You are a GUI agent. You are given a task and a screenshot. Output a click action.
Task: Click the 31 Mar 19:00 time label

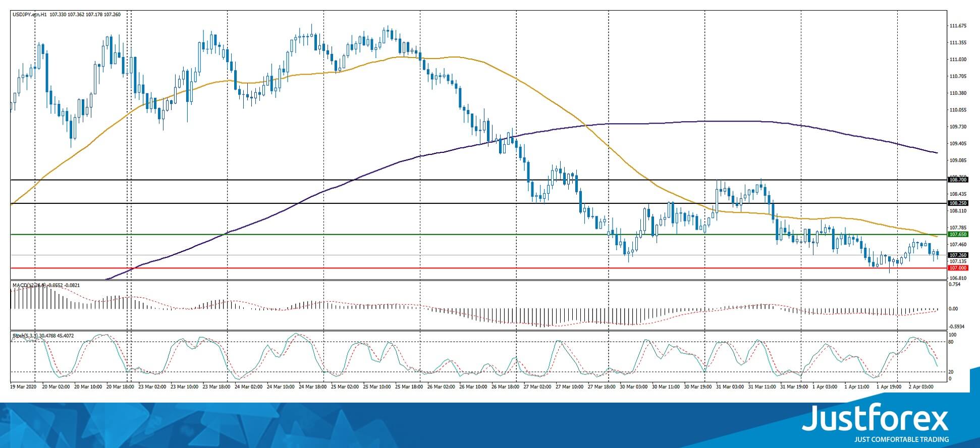[795, 387]
